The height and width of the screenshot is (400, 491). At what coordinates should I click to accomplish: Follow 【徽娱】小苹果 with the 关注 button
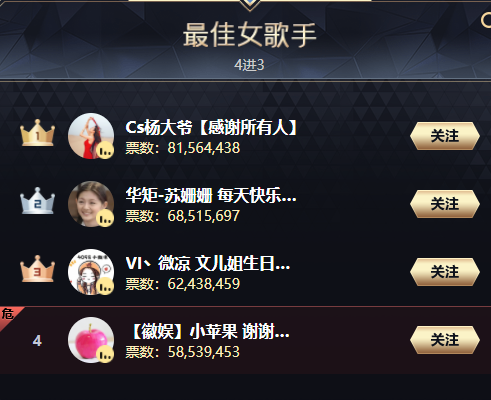[445, 340]
